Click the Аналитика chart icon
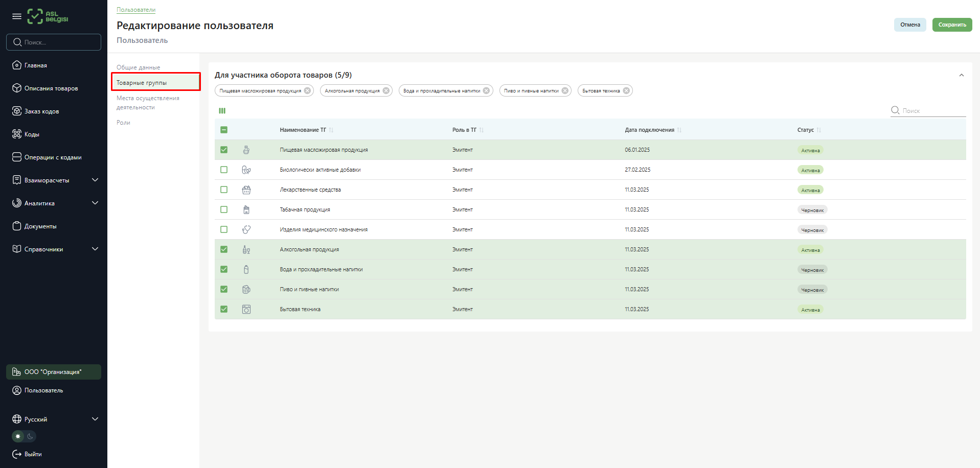 tap(17, 203)
